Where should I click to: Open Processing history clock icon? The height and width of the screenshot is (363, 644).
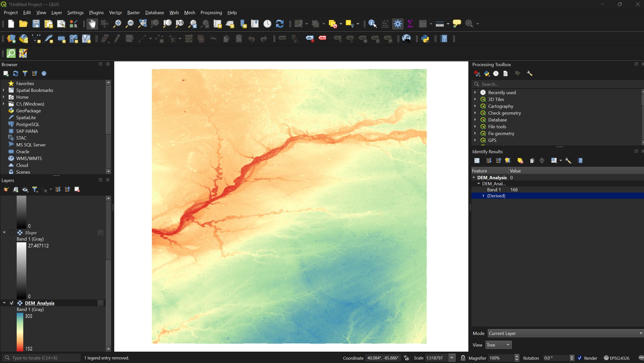pos(496,73)
